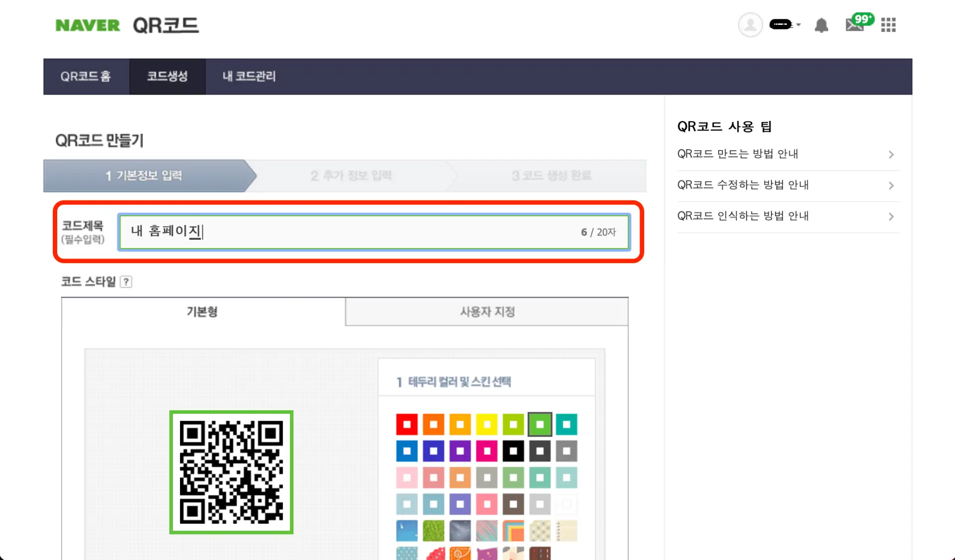
Task: Choose the blue sky skin
Action: (x=407, y=531)
